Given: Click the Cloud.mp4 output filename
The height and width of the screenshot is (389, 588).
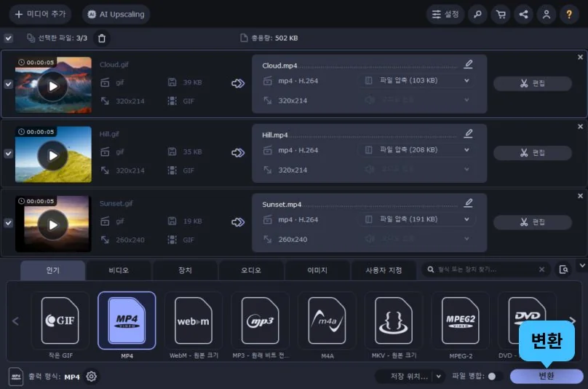Looking at the screenshot, I should click(x=279, y=66).
